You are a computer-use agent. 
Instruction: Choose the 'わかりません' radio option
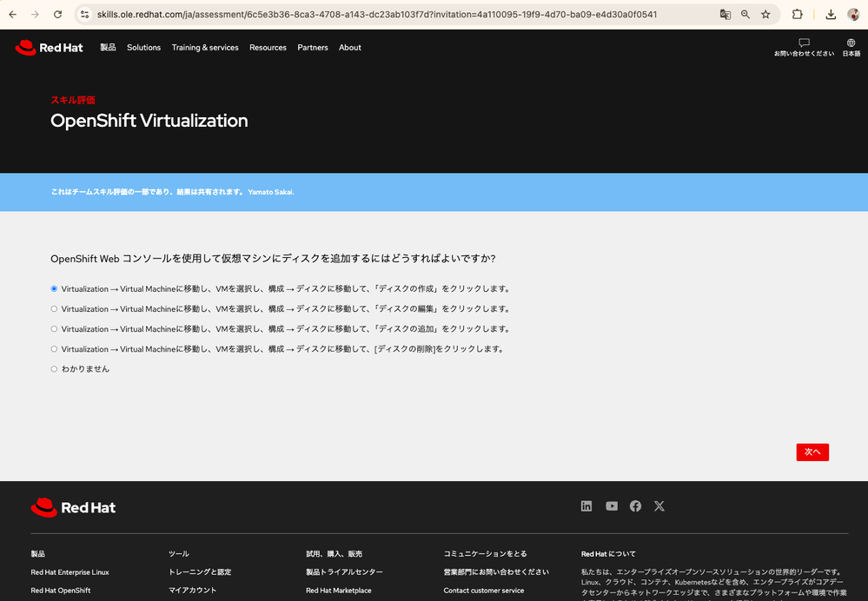pos(54,369)
